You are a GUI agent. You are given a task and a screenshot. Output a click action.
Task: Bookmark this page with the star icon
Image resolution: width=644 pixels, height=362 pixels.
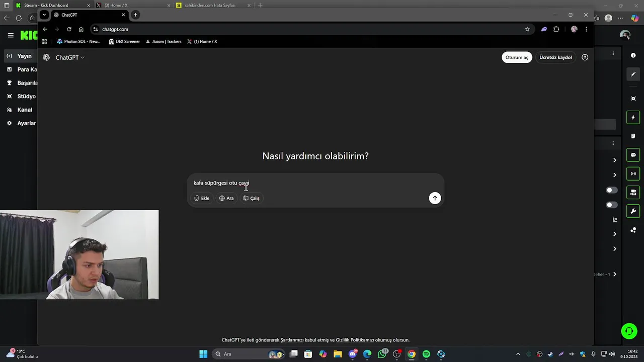click(527, 29)
